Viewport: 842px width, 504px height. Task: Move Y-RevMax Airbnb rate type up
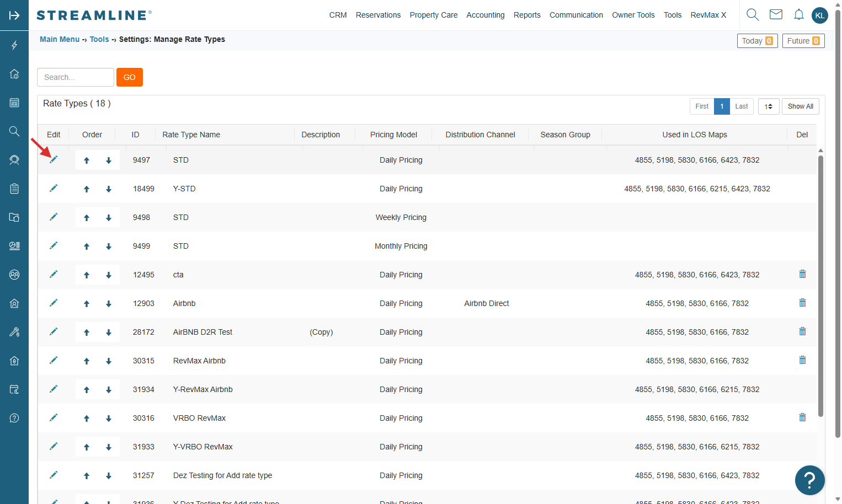pos(87,390)
